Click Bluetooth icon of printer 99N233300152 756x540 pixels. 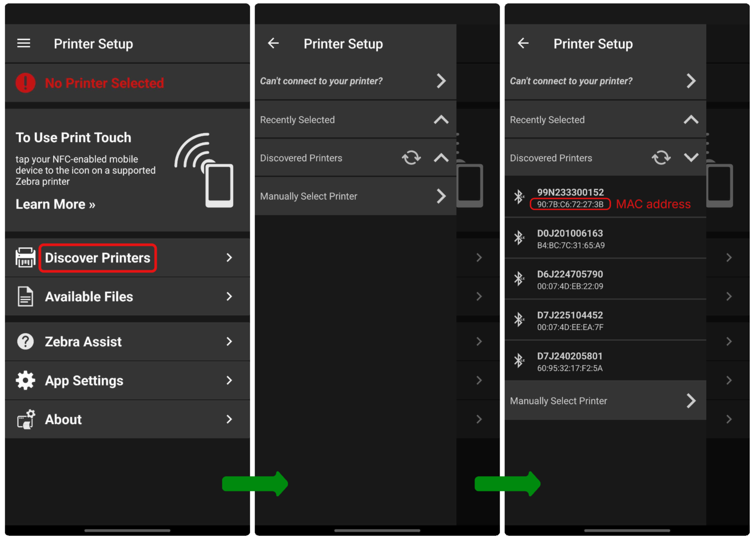tap(519, 197)
